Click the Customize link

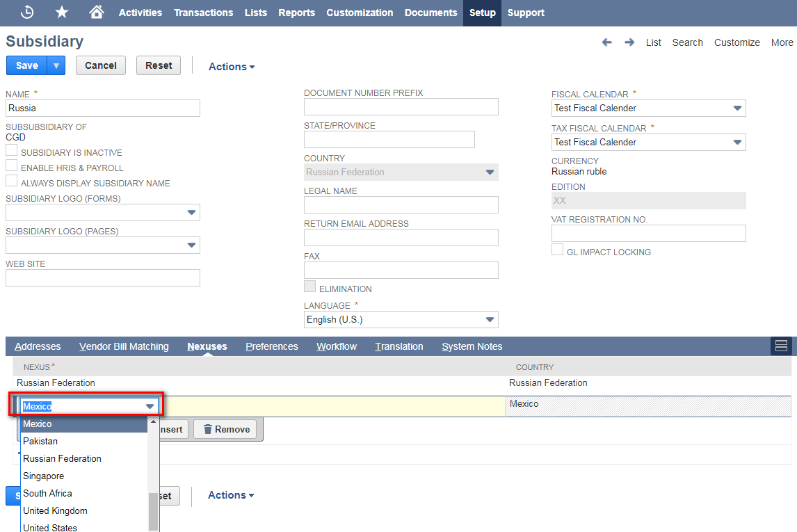(736, 42)
